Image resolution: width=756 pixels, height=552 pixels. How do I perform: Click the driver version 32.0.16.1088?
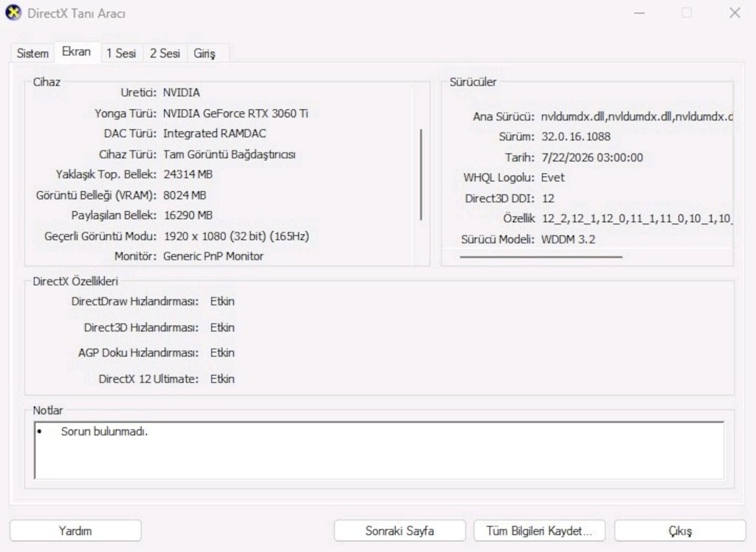pos(576,137)
